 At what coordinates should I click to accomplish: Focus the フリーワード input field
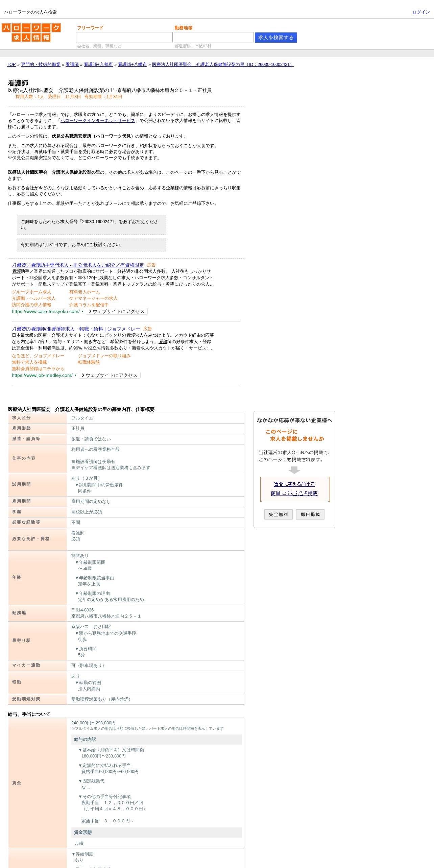point(124,37)
